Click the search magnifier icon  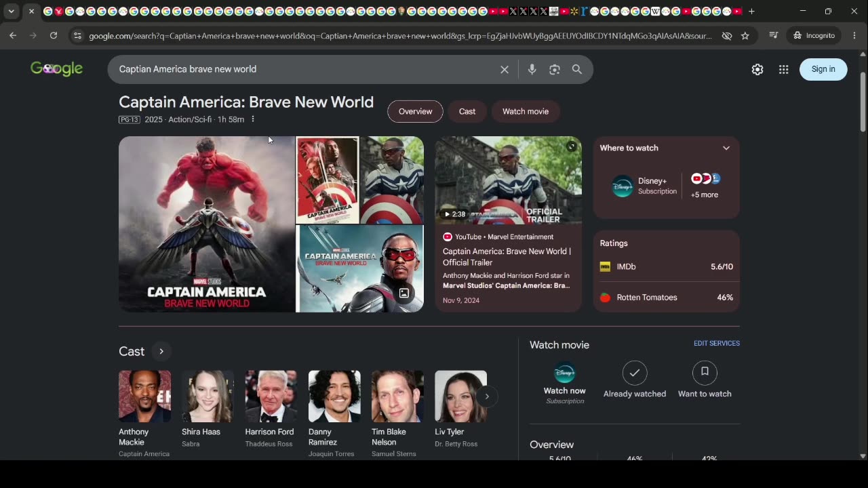click(577, 69)
